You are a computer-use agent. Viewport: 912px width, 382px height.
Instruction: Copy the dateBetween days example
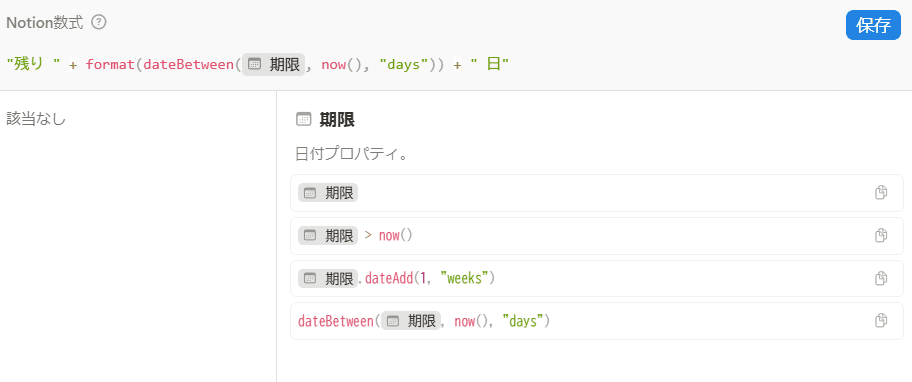[x=881, y=320]
